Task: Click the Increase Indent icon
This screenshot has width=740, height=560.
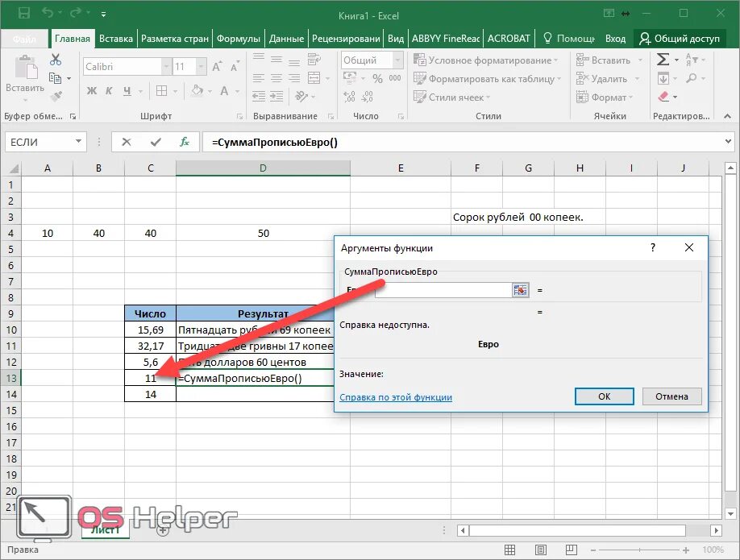Action: coord(276,97)
